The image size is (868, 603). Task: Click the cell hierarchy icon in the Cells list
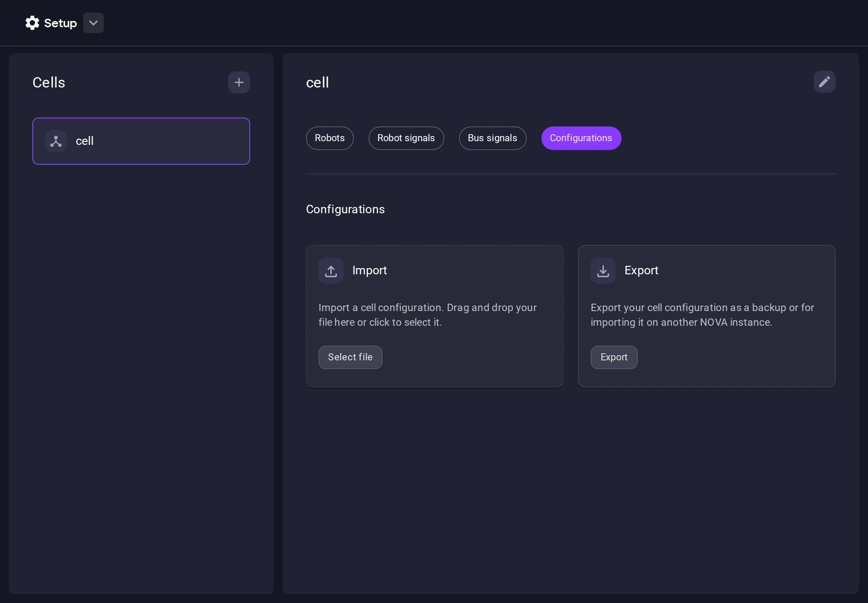pos(56,140)
